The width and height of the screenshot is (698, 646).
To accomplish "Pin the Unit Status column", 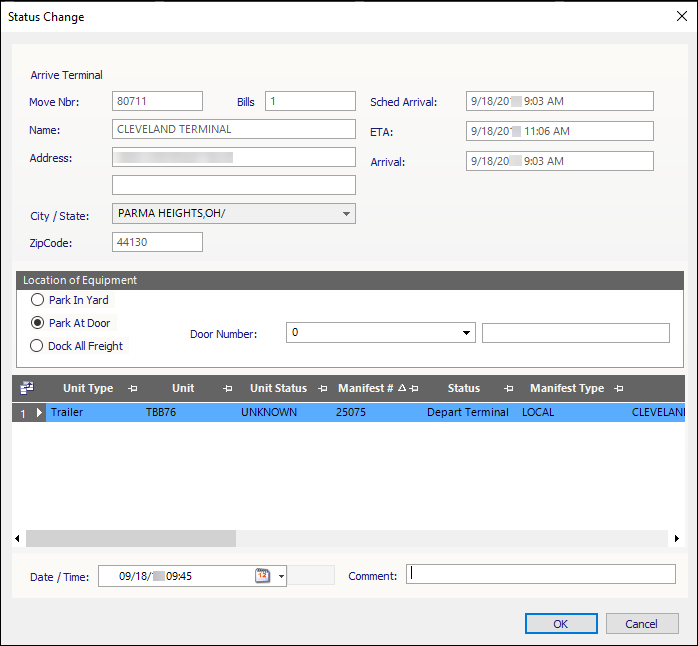I will click(x=322, y=389).
